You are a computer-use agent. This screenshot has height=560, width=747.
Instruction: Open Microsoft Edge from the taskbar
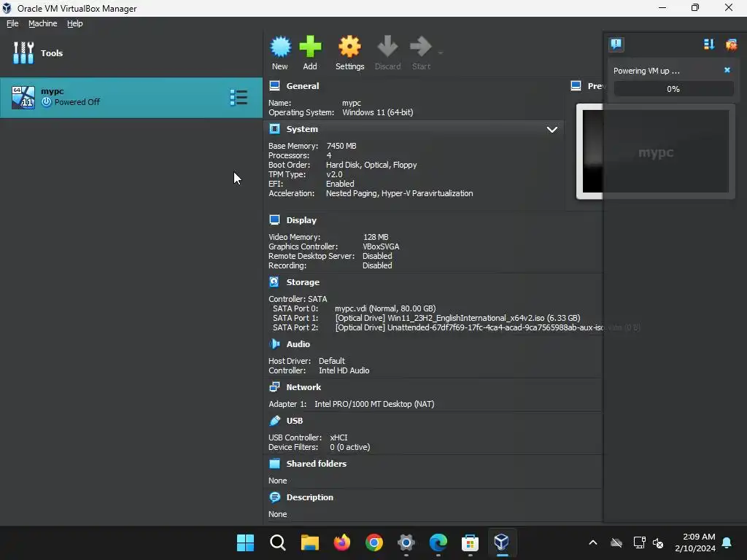(x=438, y=542)
